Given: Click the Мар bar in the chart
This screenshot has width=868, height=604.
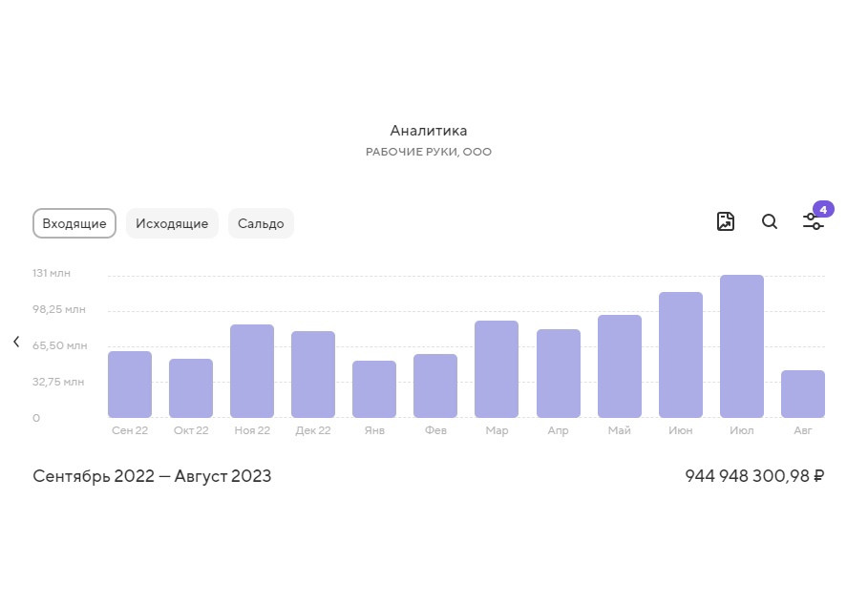Looking at the screenshot, I should [497, 369].
